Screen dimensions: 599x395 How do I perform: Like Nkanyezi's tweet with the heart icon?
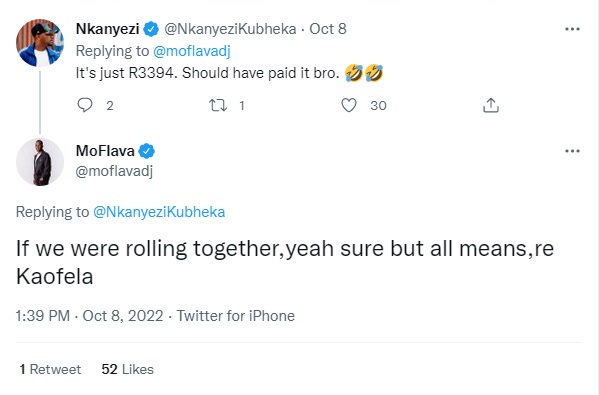[349, 105]
